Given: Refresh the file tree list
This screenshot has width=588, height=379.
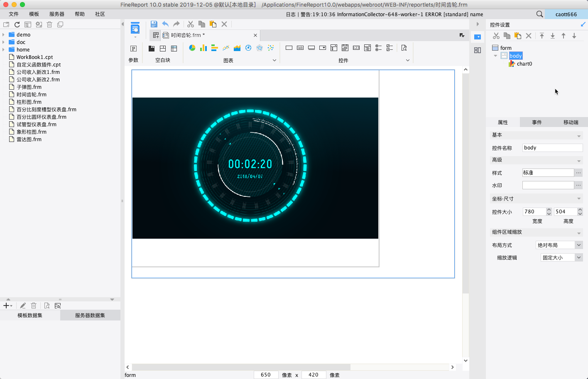Looking at the screenshot, I should click(17, 25).
